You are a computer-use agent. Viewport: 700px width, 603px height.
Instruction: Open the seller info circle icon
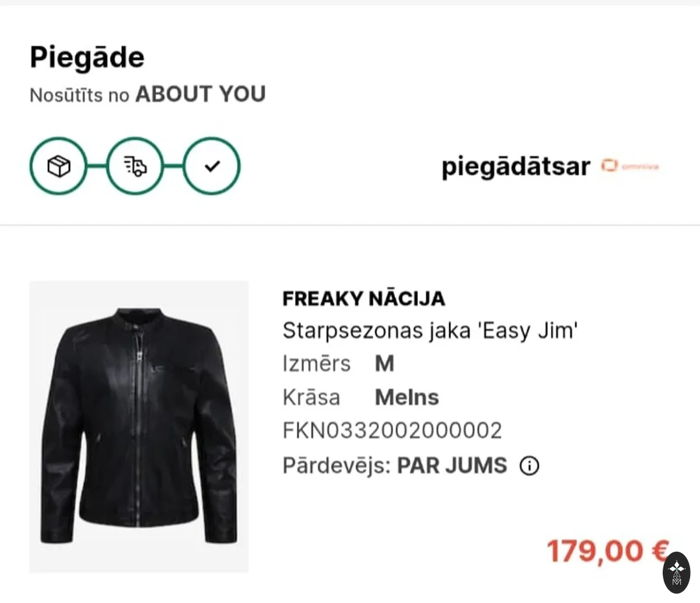point(529,466)
